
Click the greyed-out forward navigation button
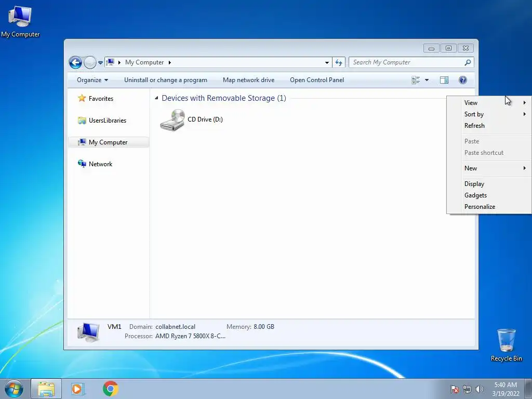(x=90, y=62)
